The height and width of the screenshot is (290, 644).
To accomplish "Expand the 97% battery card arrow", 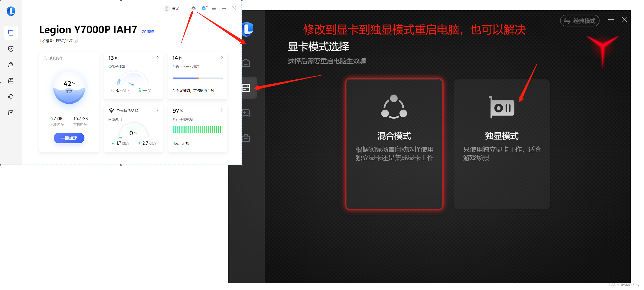I will [222, 110].
